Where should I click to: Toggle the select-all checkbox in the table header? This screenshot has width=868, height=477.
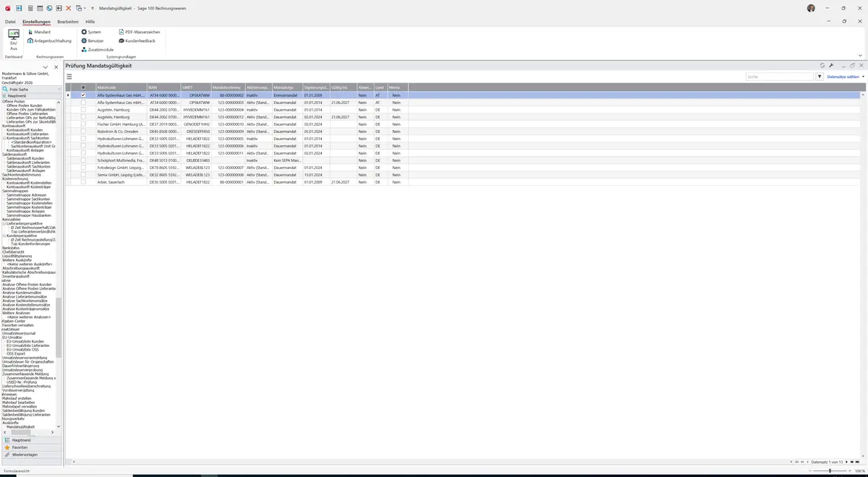83,87
